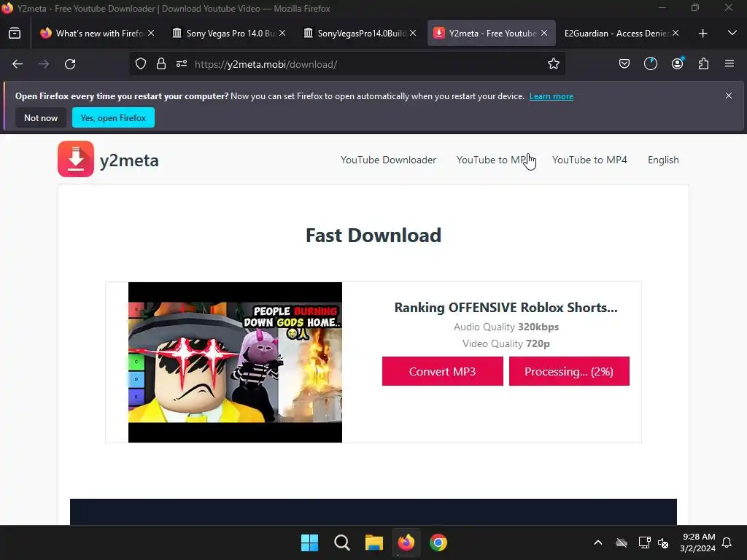
Task: Open the Firefox hamburger menu
Action: point(729,64)
